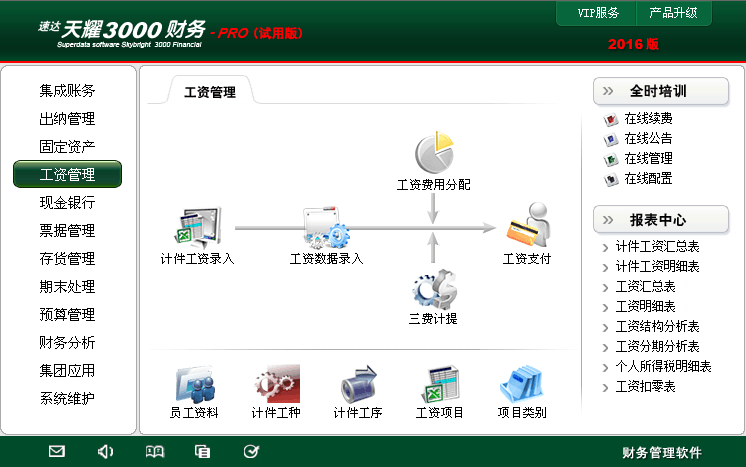The height and width of the screenshot is (467, 746).
Task: Open the 在线配置 link
Action: 648,179
